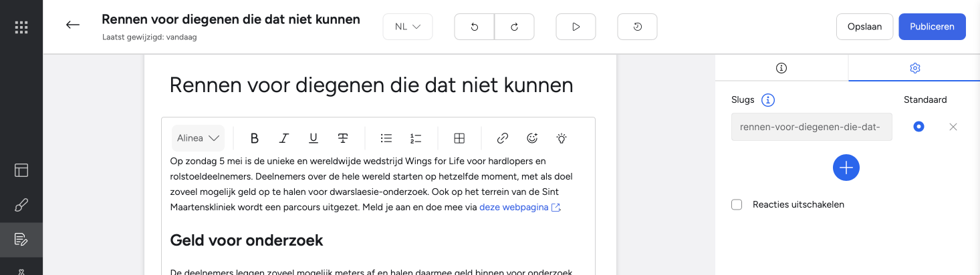Open the articles edit sidebar icon
Image resolution: width=980 pixels, height=275 pixels.
(x=21, y=240)
